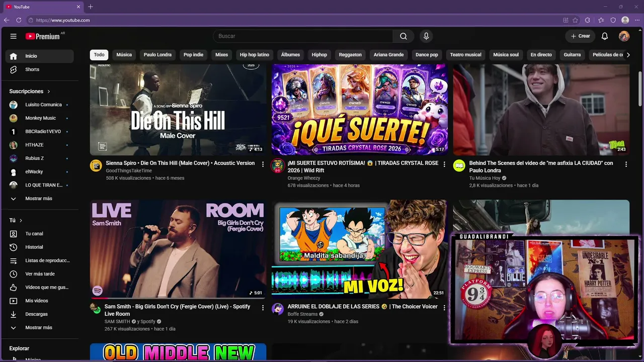Image resolution: width=644 pixels, height=362 pixels.
Task: Open the YouTube account avatar menu
Action: 624,36
